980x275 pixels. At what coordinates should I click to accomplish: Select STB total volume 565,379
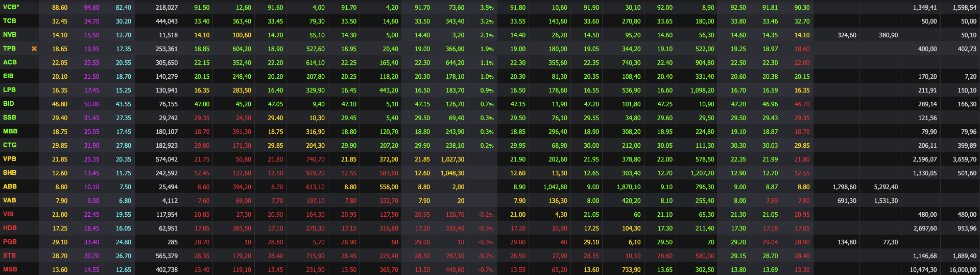click(x=166, y=256)
